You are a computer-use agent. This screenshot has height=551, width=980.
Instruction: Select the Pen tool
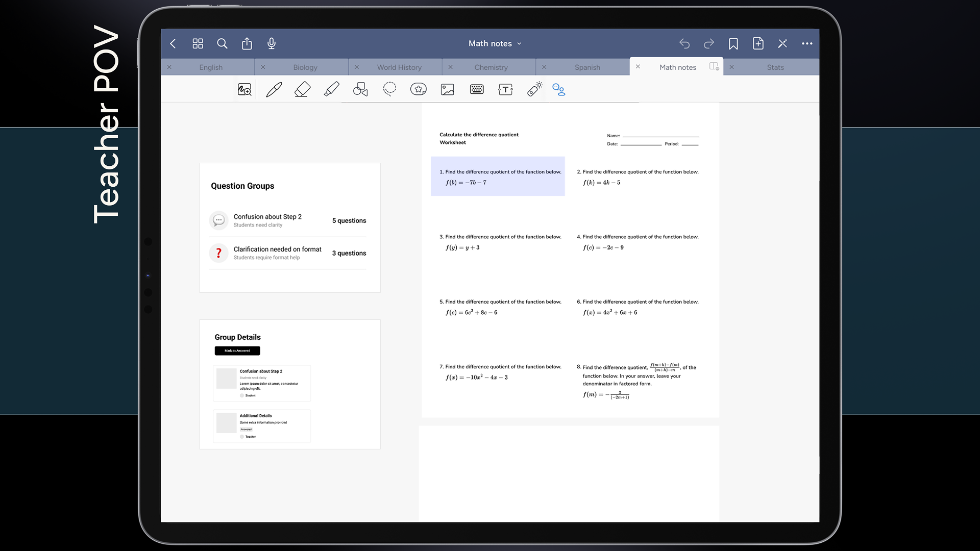click(x=274, y=90)
